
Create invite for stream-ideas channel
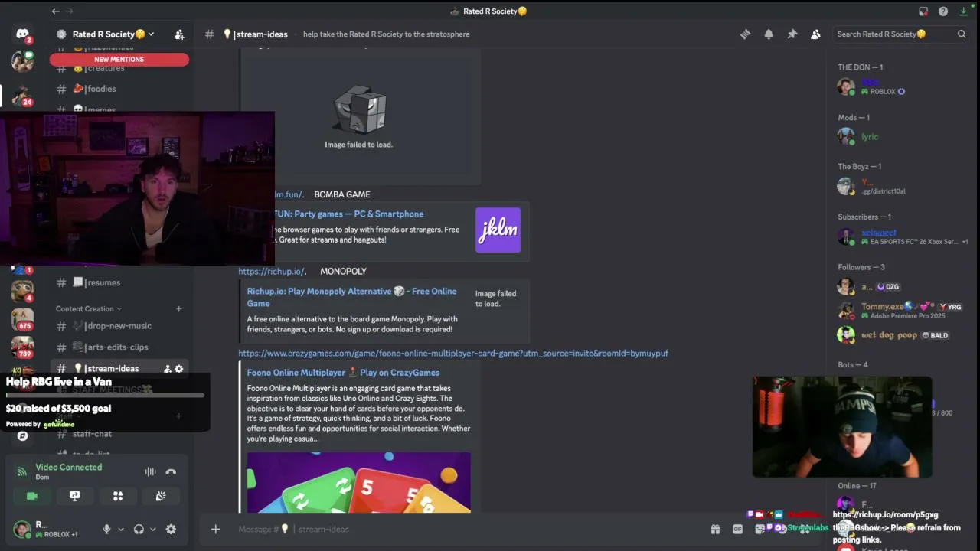click(168, 369)
